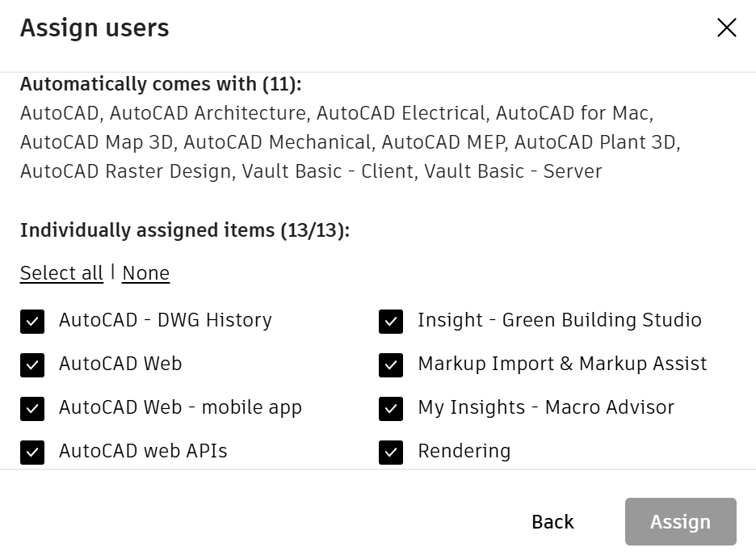The width and height of the screenshot is (756, 556).
Task: Uncheck AutoCAD - DWG History
Action: 32,322
